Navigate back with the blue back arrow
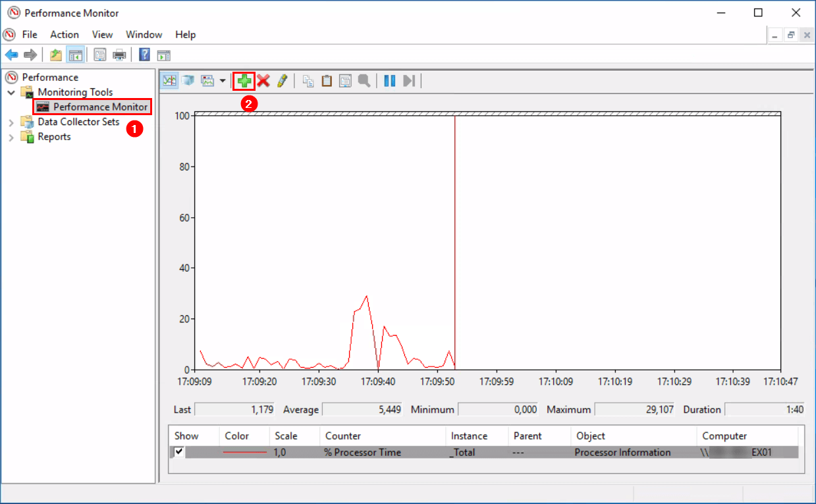Image resolution: width=816 pixels, height=504 pixels. pos(11,55)
